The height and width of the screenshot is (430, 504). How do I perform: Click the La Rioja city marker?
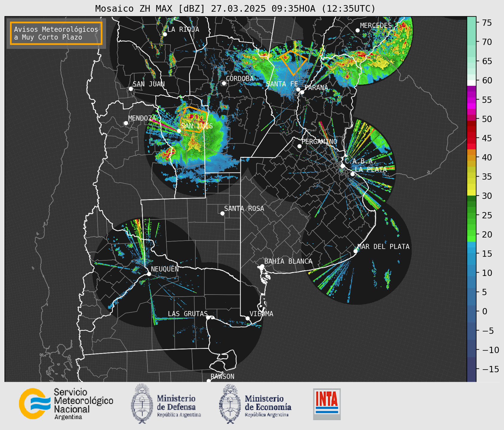(x=165, y=34)
